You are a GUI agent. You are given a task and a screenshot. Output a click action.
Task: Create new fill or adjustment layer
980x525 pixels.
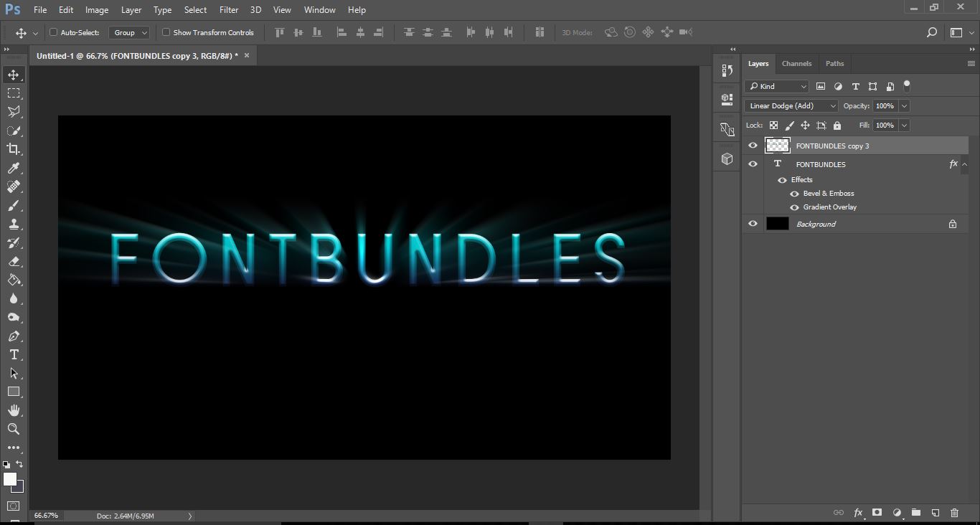coord(897,513)
